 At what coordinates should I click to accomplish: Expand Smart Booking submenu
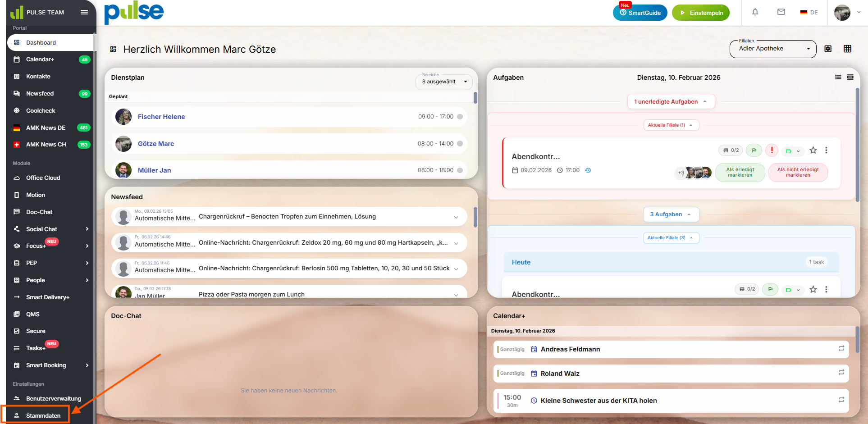point(87,365)
